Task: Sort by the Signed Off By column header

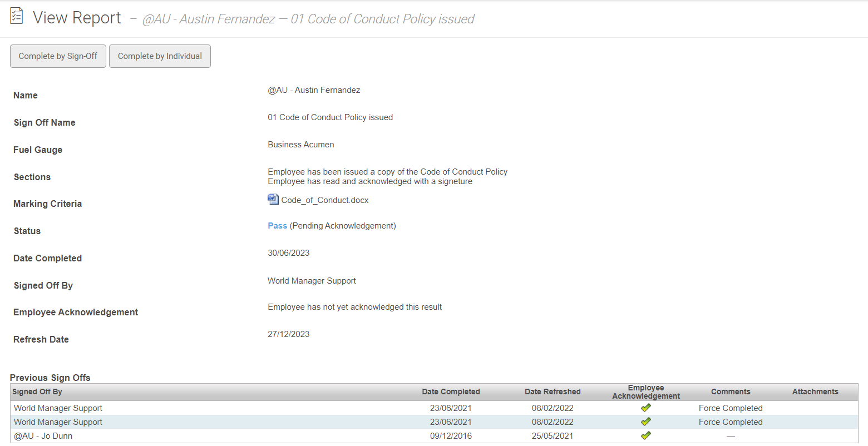Action: tap(37, 392)
